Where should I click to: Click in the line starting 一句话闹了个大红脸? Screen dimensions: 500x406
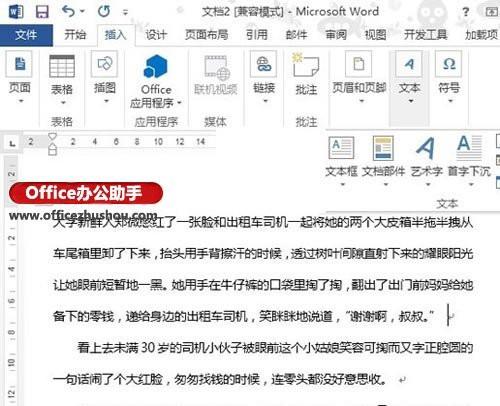(x=220, y=379)
